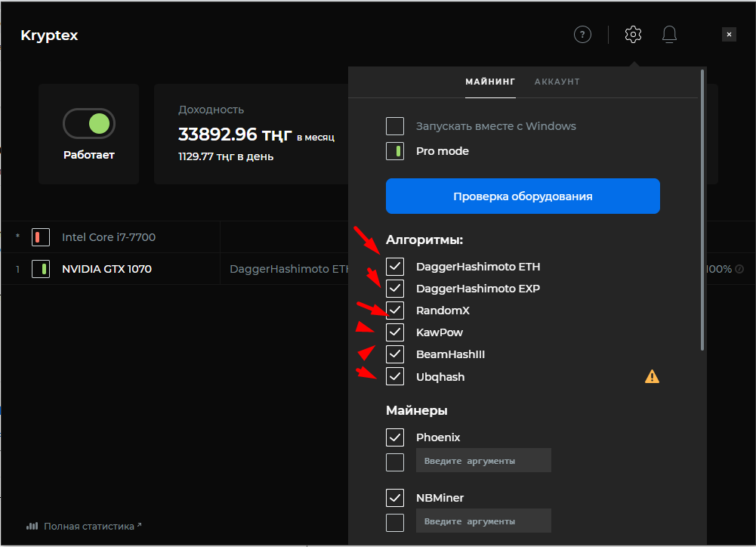Image resolution: width=756 pixels, height=547 pixels.
Task: Uncheck the Ubqhash algorithm
Action: point(395,376)
